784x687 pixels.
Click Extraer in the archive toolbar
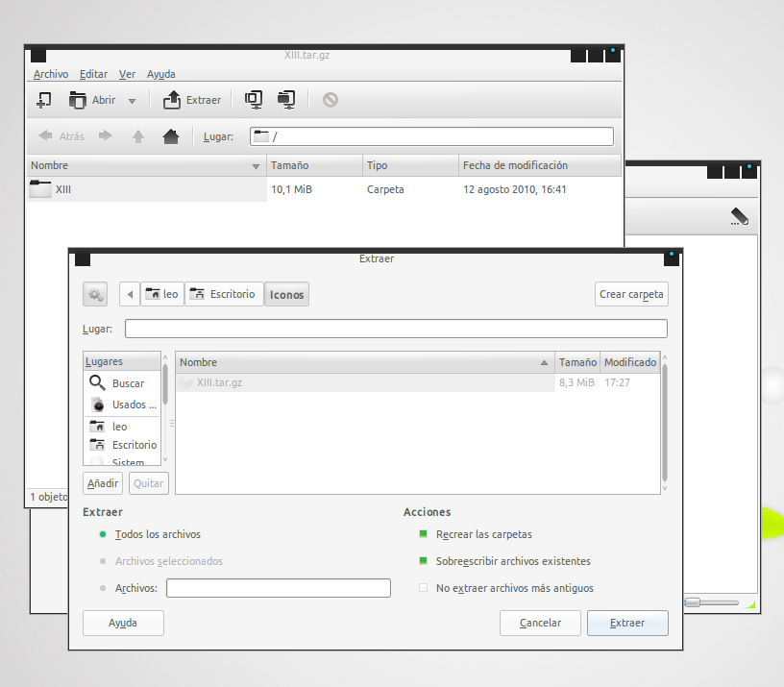192,100
